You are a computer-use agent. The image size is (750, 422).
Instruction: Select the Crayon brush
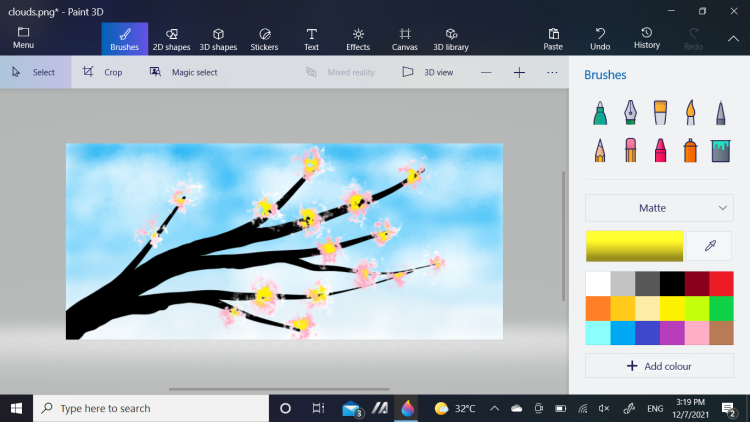pos(660,150)
